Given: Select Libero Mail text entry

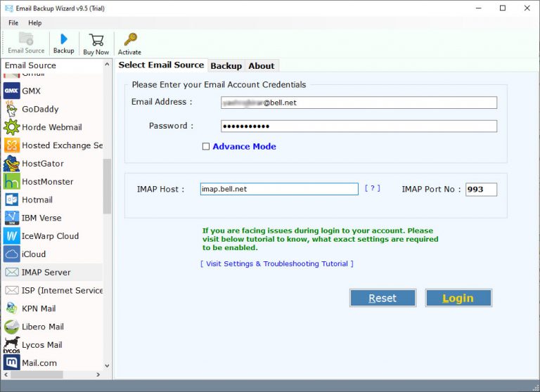Looking at the screenshot, I should coord(43,327).
